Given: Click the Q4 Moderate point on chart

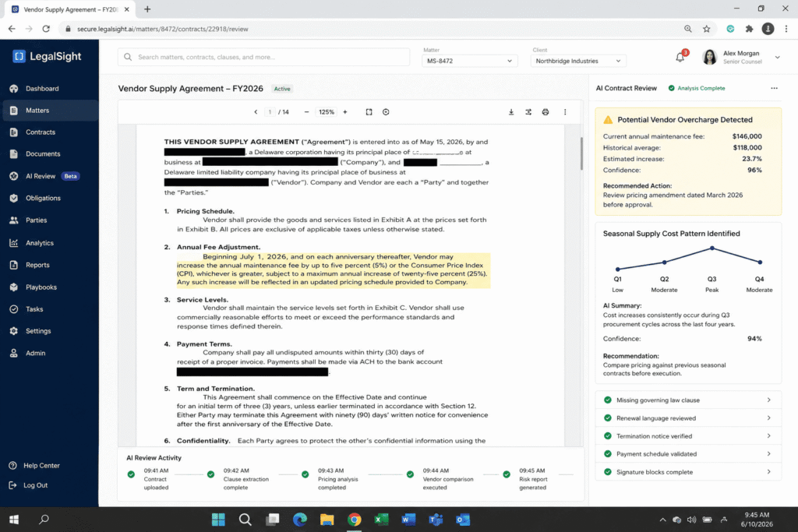Looking at the screenshot, I should tap(760, 262).
